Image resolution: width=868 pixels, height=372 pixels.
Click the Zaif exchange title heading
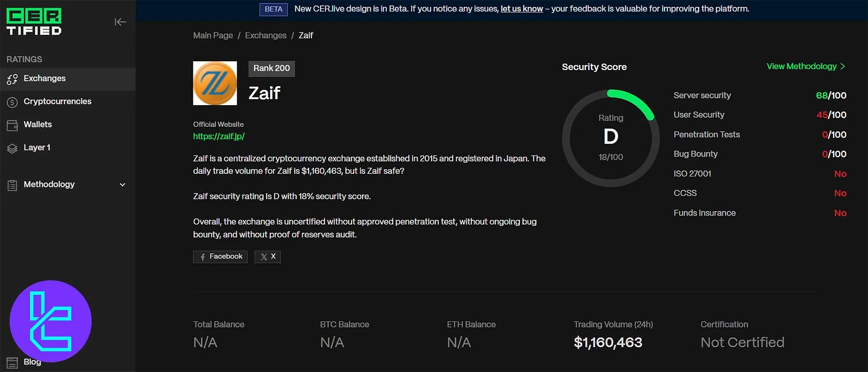264,93
